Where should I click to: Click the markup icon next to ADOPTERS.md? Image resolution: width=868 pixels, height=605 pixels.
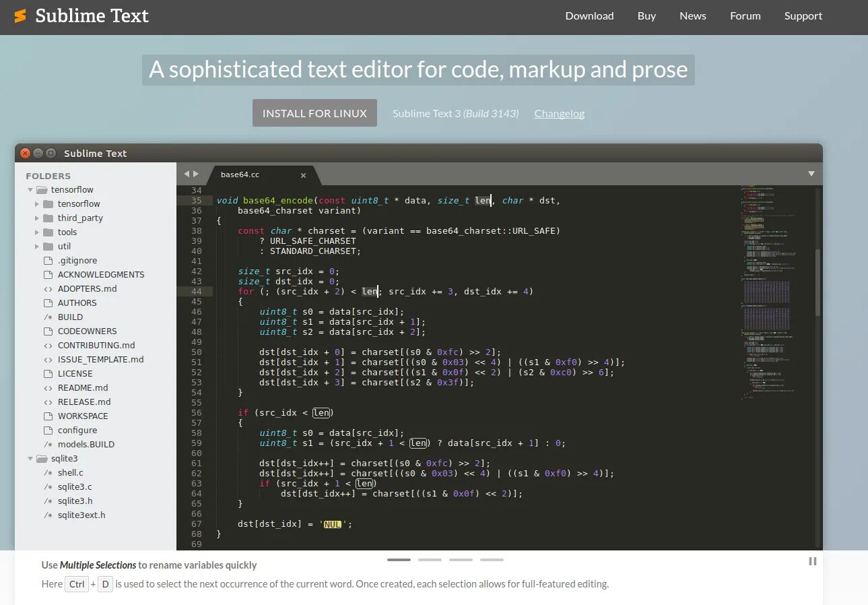pos(48,289)
